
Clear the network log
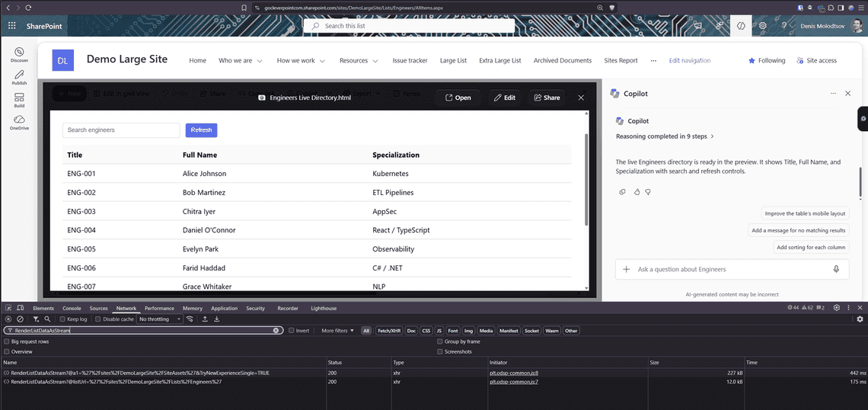[20, 319]
